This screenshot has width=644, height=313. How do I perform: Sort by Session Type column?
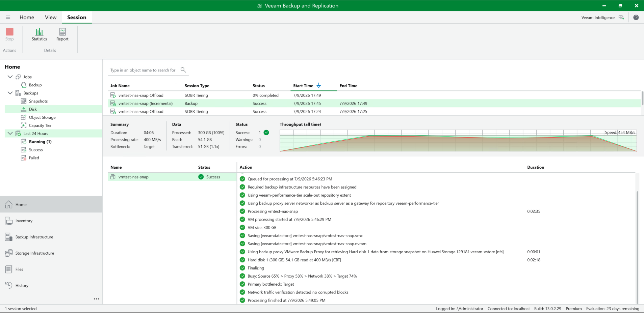click(x=197, y=86)
